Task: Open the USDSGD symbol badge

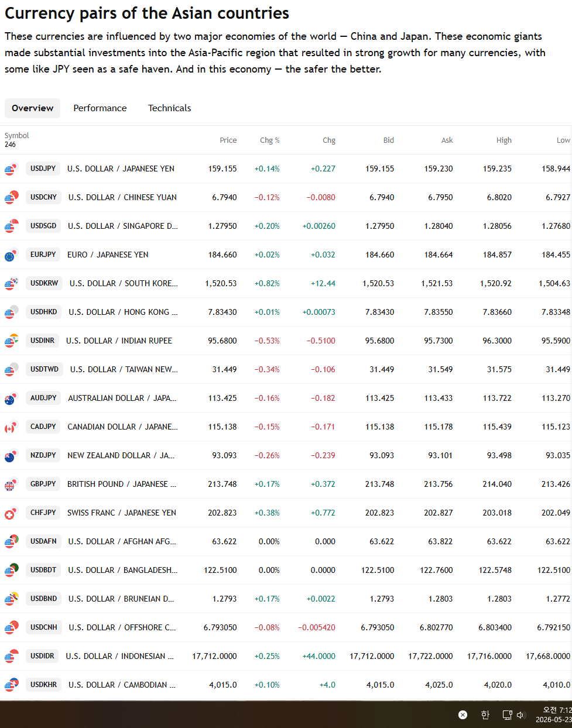Action: [x=44, y=226]
